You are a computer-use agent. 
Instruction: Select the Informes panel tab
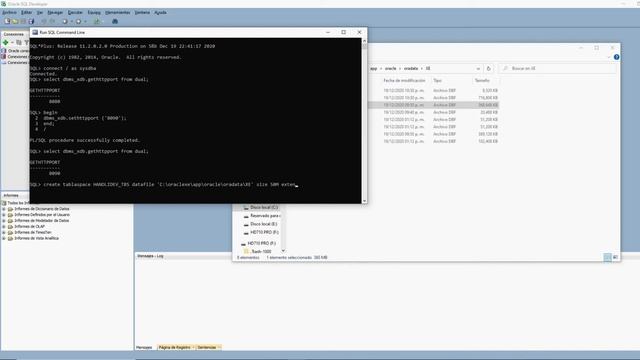(11, 196)
